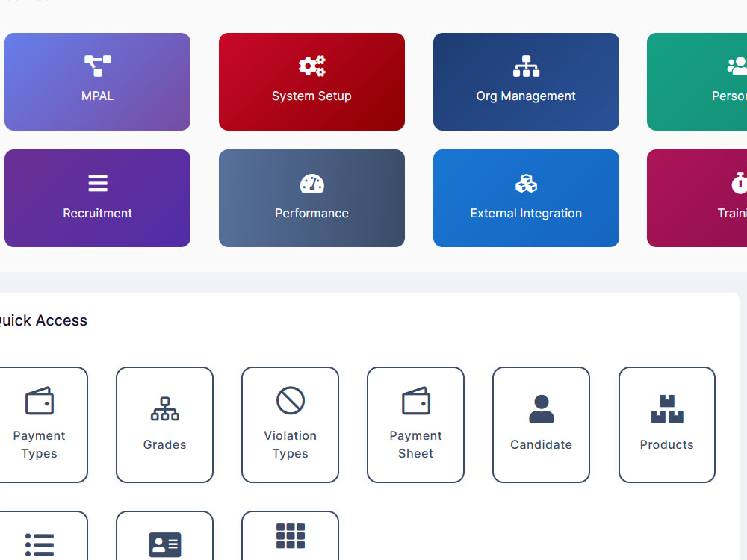Open the ID card quick access icon
747x560 pixels.
165,545
